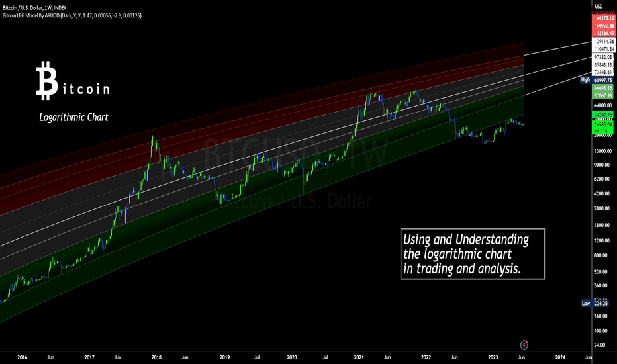Click the green 57067.93 price label

603,95
